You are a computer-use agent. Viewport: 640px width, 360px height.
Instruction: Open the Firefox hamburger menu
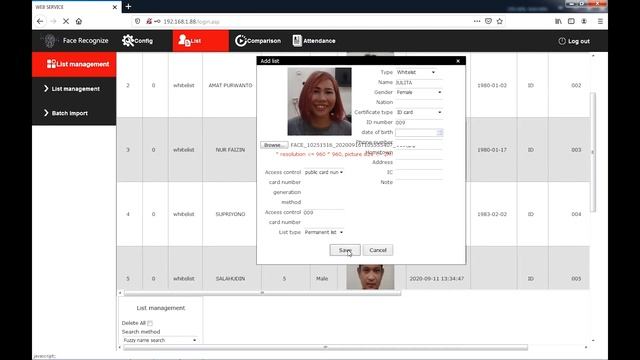coord(600,21)
